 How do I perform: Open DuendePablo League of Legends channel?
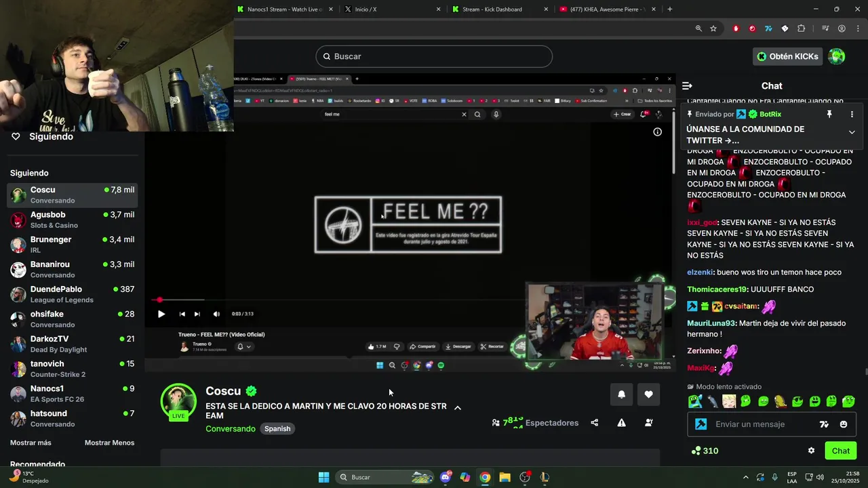(x=73, y=294)
